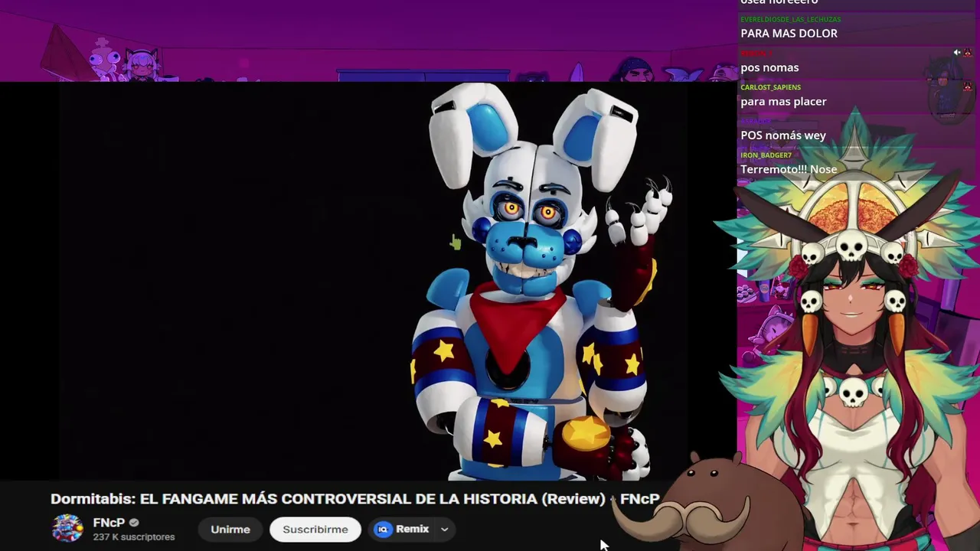
Task: Expand the chevron next to Remix
Action: pyautogui.click(x=444, y=529)
